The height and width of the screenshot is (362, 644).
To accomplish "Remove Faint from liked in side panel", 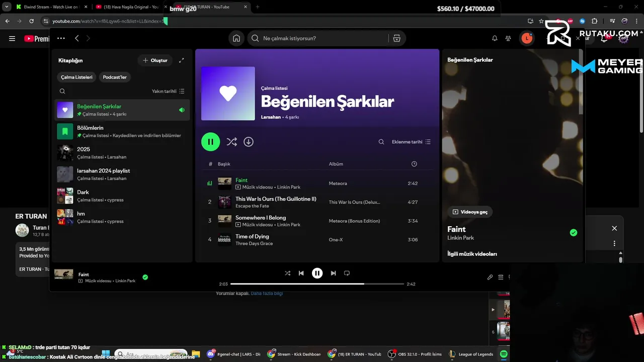I will pos(574,232).
